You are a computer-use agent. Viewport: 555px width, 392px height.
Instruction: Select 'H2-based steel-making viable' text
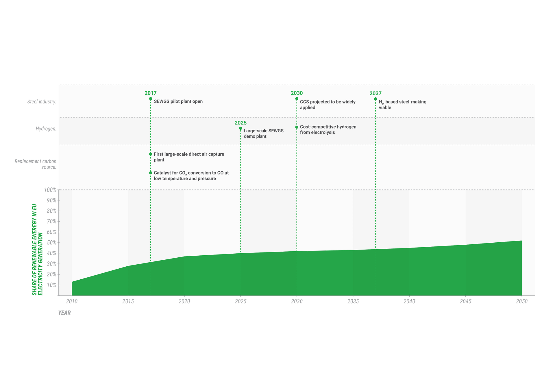(x=402, y=105)
